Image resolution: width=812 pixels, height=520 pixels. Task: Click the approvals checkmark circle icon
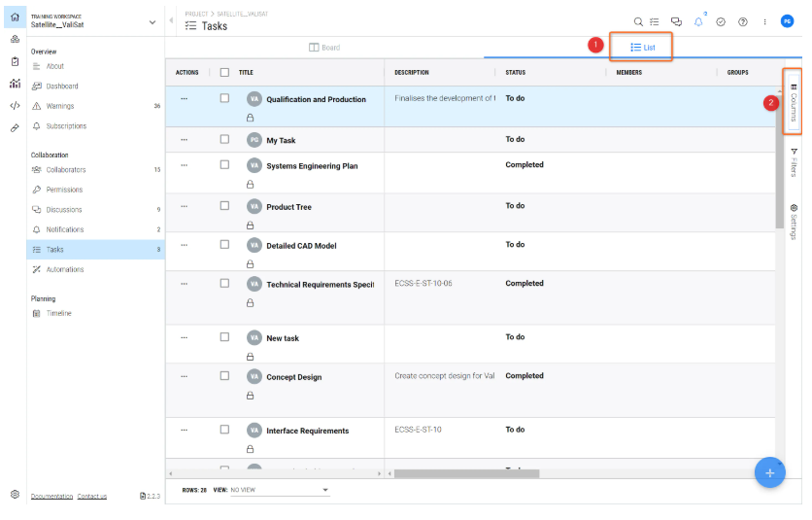(x=721, y=21)
